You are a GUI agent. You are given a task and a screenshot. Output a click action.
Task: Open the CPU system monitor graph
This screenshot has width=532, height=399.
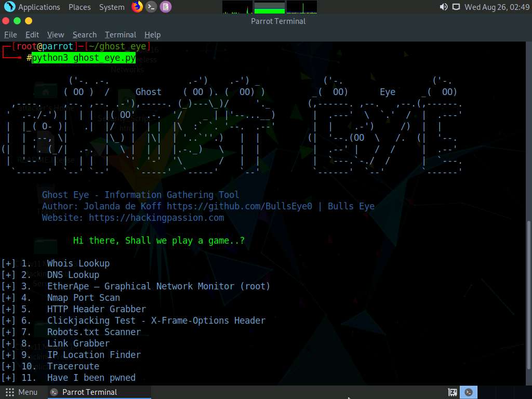(x=237, y=7)
